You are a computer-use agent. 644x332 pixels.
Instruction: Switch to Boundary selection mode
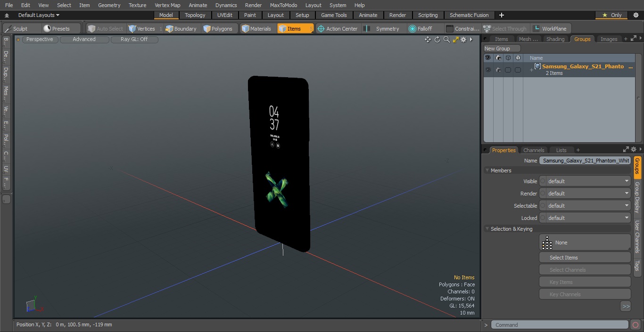181,29
